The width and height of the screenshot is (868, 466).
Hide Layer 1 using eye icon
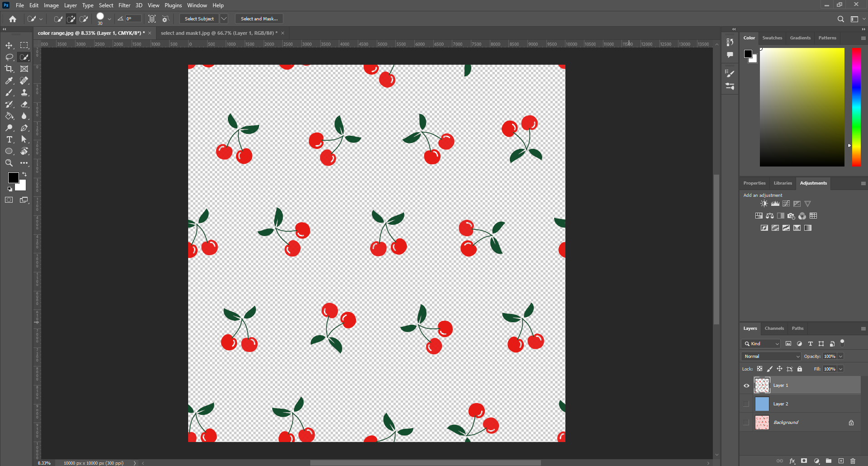pos(746,385)
